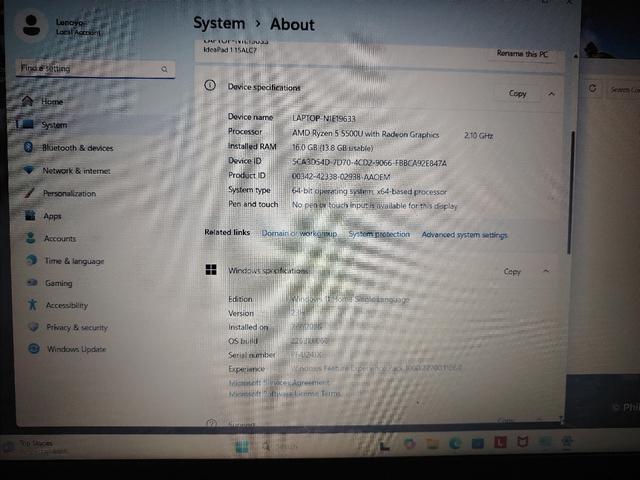The height and width of the screenshot is (480, 640).
Task: Open Windows Update sidebar icon
Action: [34, 349]
